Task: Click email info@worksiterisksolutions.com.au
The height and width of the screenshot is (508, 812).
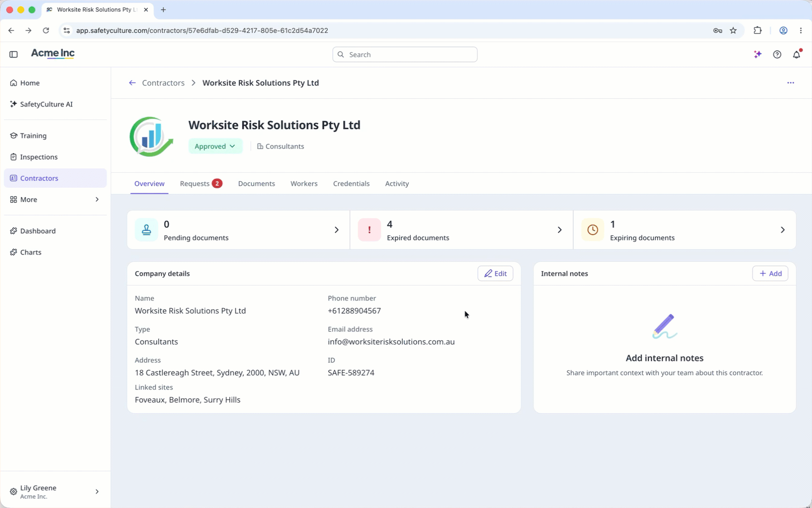Action: click(391, 342)
